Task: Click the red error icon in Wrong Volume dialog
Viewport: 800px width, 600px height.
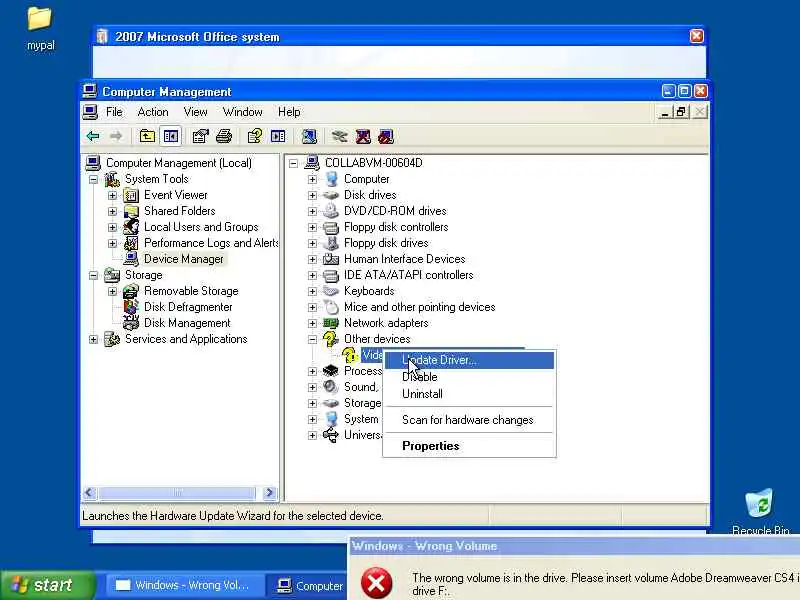Action: tap(377, 583)
